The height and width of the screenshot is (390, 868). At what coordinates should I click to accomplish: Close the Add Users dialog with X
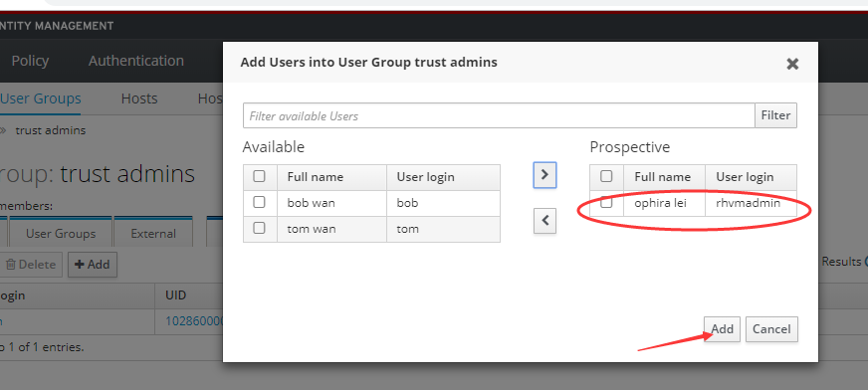(792, 64)
